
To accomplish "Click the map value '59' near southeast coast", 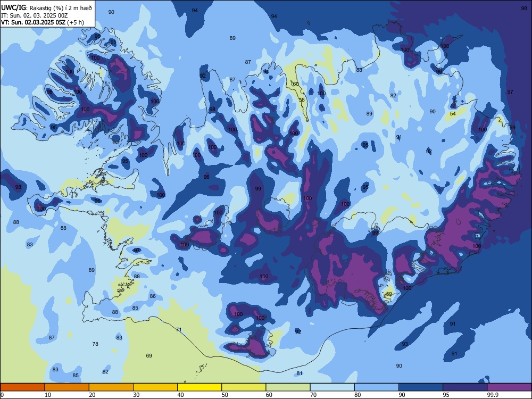I will [x=389, y=294].
